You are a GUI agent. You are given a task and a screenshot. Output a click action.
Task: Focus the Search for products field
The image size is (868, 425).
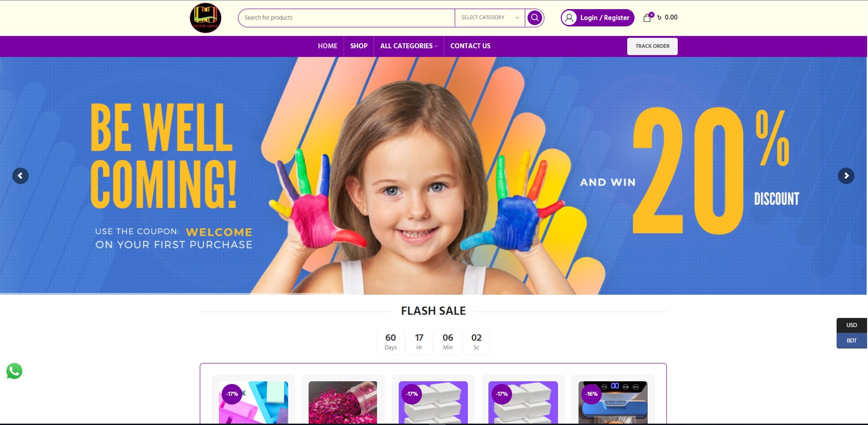346,18
